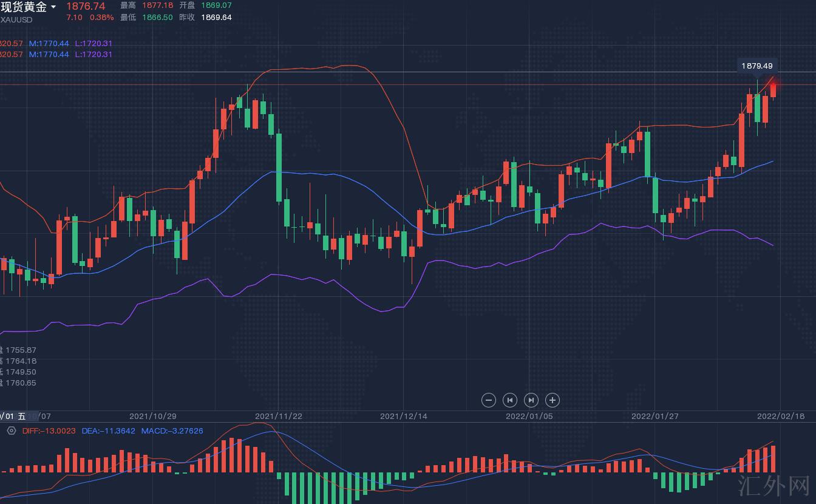The height and width of the screenshot is (504, 816).
Task: Skip forward to the next chart period
Action: (531, 400)
